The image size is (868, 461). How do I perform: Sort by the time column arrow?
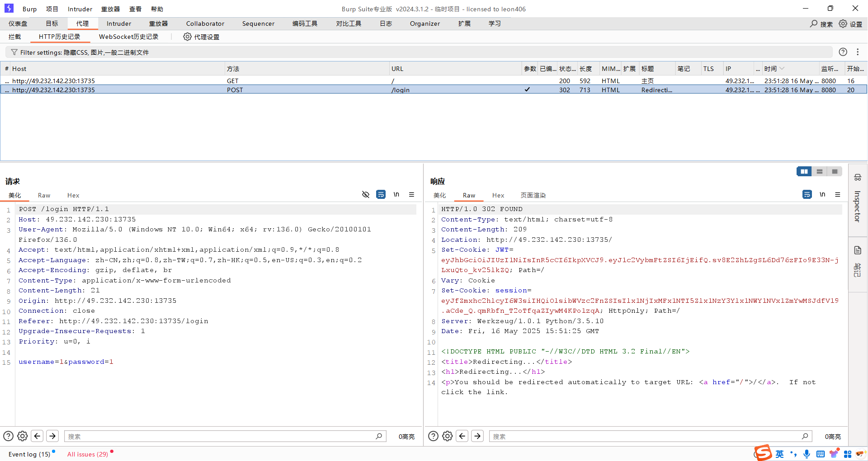782,69
